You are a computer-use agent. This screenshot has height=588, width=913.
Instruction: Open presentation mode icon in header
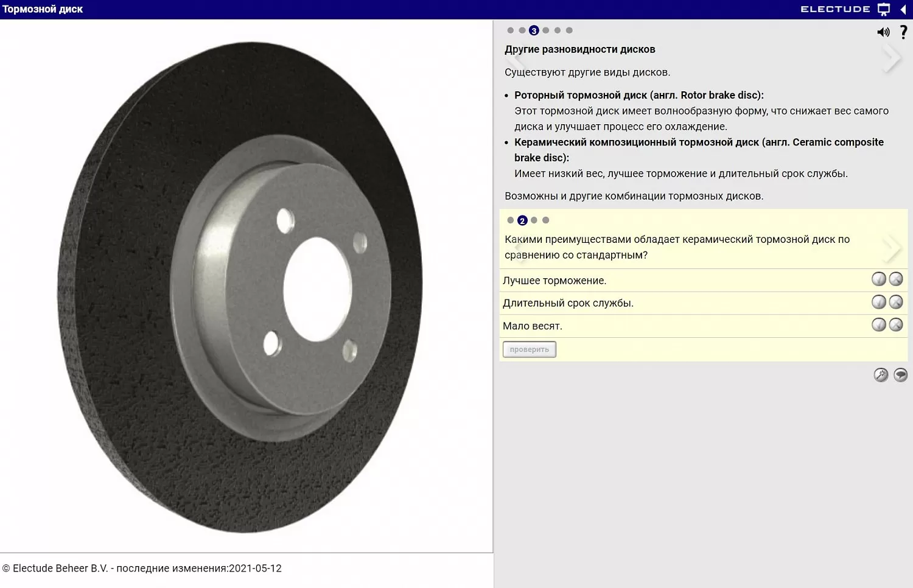coord(884,9)
